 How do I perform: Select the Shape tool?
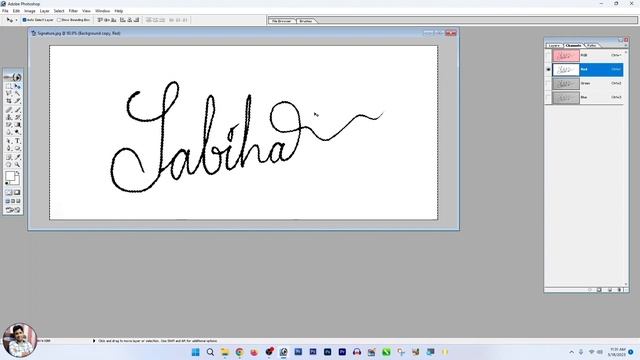(x=18, y=148)
